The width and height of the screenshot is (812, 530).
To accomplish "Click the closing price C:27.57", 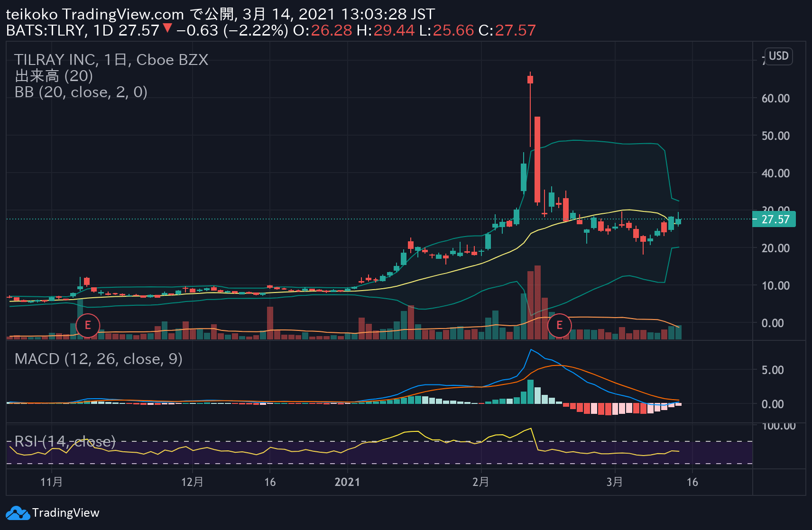I will tap(507, 30).
